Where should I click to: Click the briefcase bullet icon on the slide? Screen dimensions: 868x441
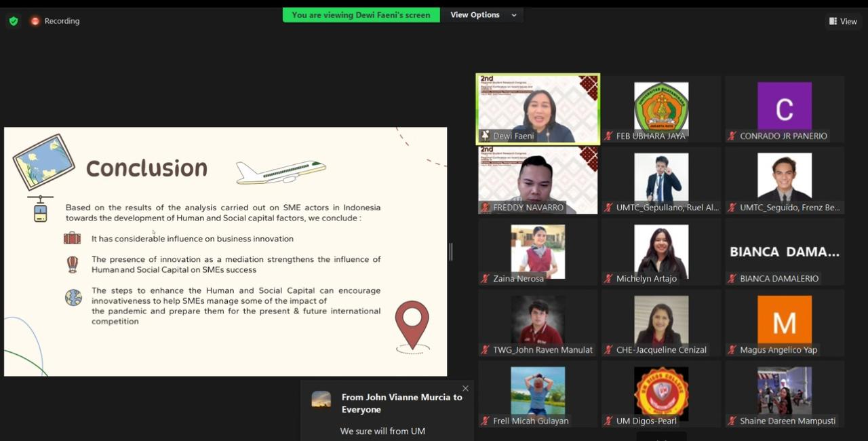[x=72, y=238]
